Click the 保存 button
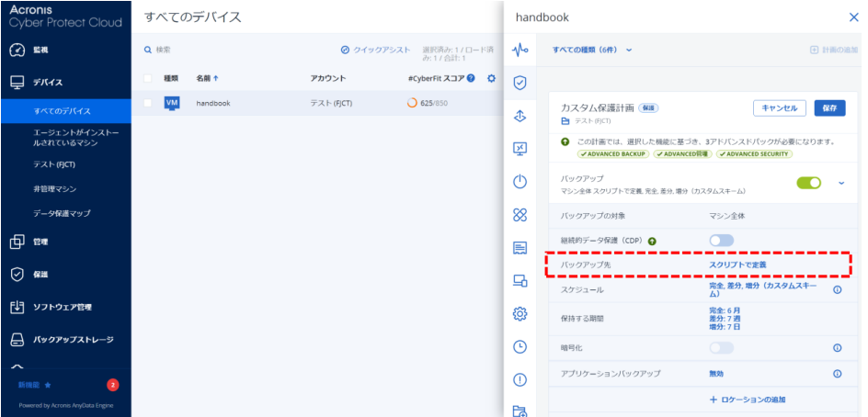 click(828, 107)
